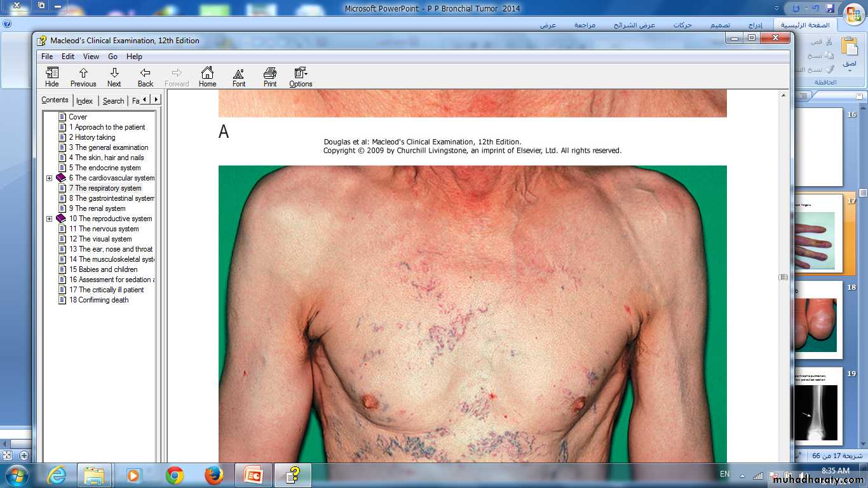Click the help viewer vertical scrollbar up arrow
The height and width of the screenshot is (488, 868).
click(x=783, y=95)
